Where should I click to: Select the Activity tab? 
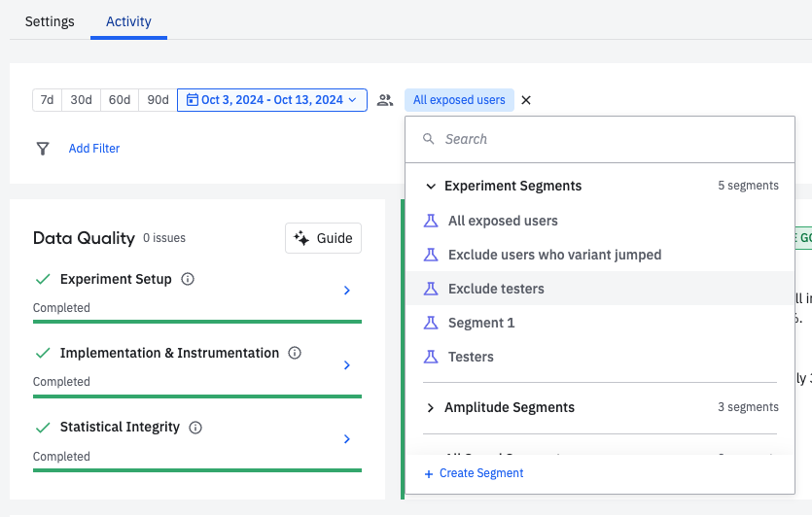(128, 21)
